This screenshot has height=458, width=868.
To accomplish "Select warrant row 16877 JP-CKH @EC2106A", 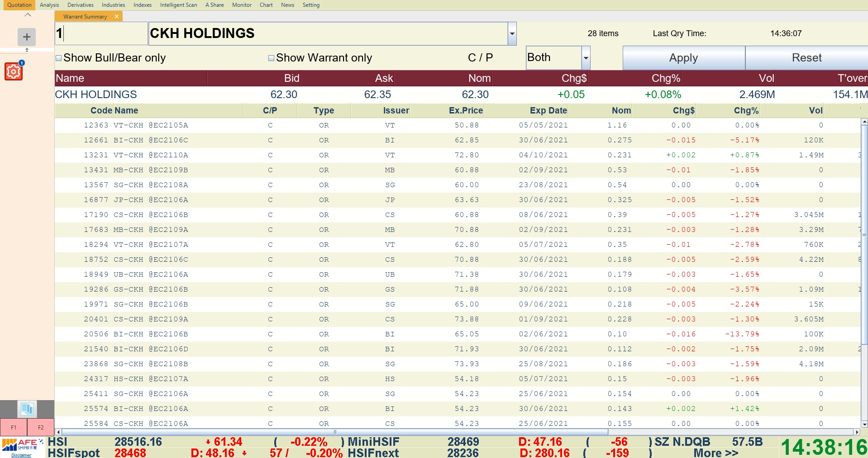I will (458, 200).
